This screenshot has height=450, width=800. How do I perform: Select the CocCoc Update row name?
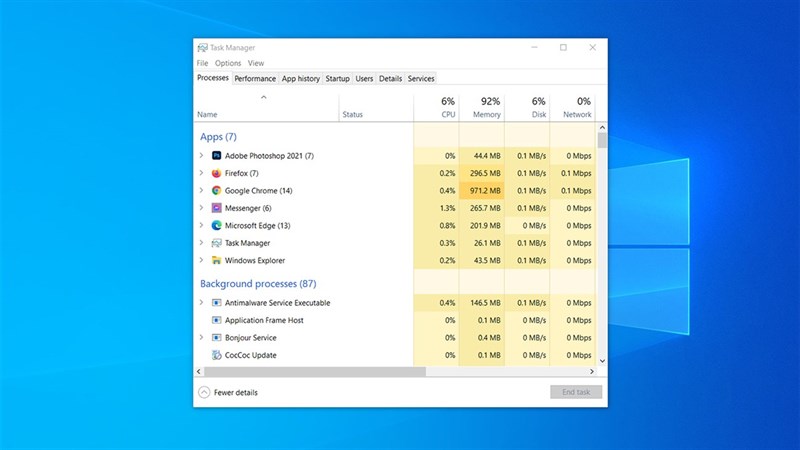[251, 355]
